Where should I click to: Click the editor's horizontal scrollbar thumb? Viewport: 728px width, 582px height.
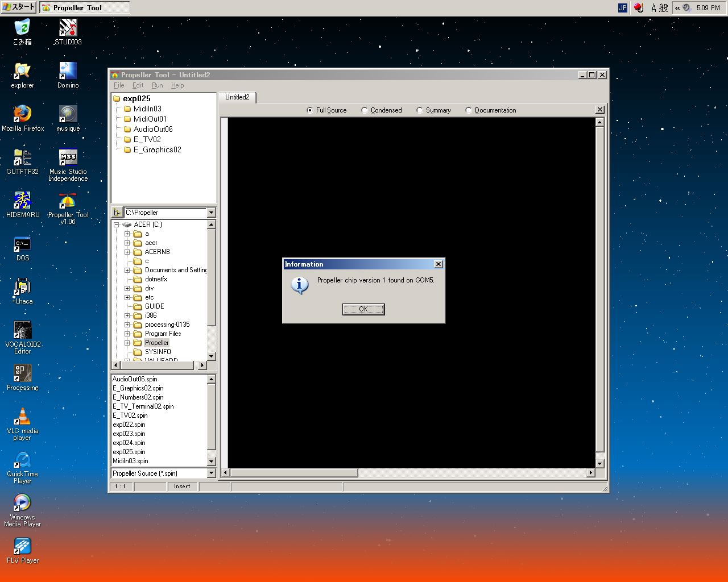[293, 473]
